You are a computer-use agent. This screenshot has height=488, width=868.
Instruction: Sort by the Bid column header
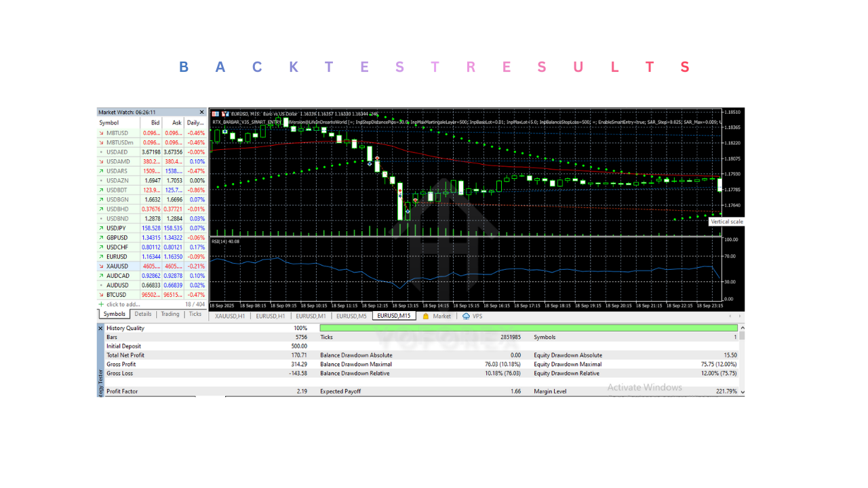(155, 123)
